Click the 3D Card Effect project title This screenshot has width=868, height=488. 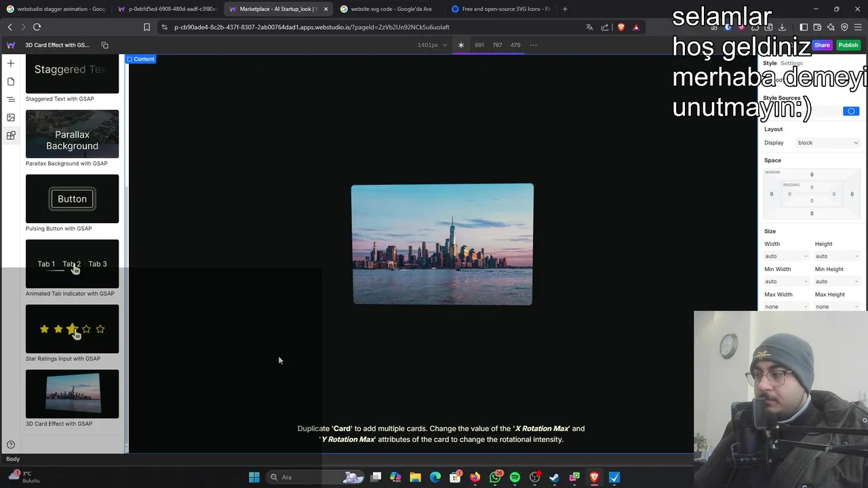tap(57, 45)
